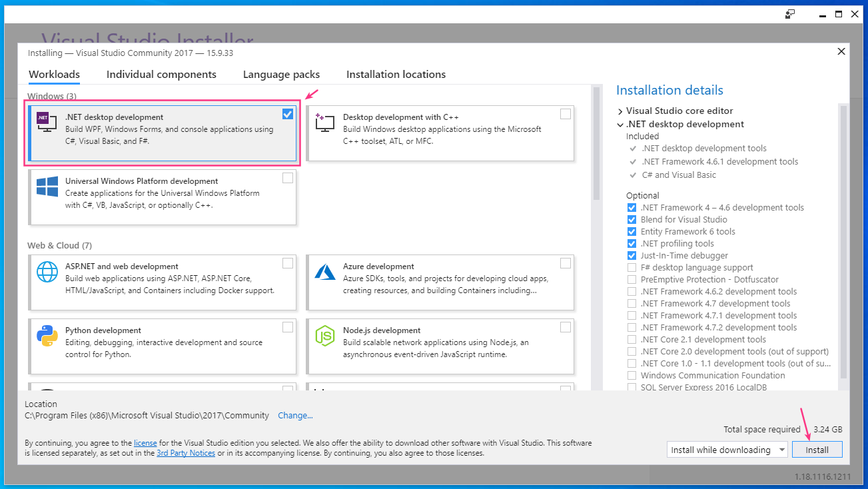Viewport: 868px width, 489px height.
Task: Open the Language packs tab
Action: [281, 75]
